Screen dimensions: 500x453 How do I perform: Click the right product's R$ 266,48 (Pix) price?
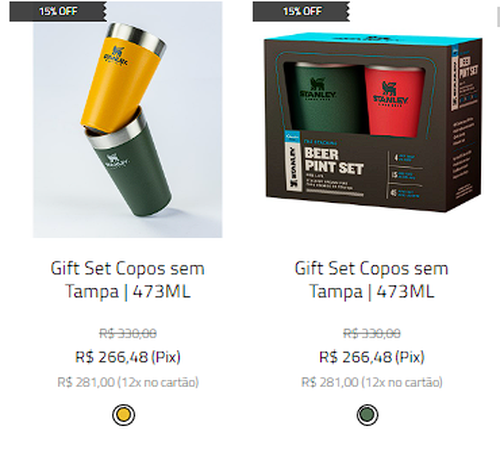point(372,357)
